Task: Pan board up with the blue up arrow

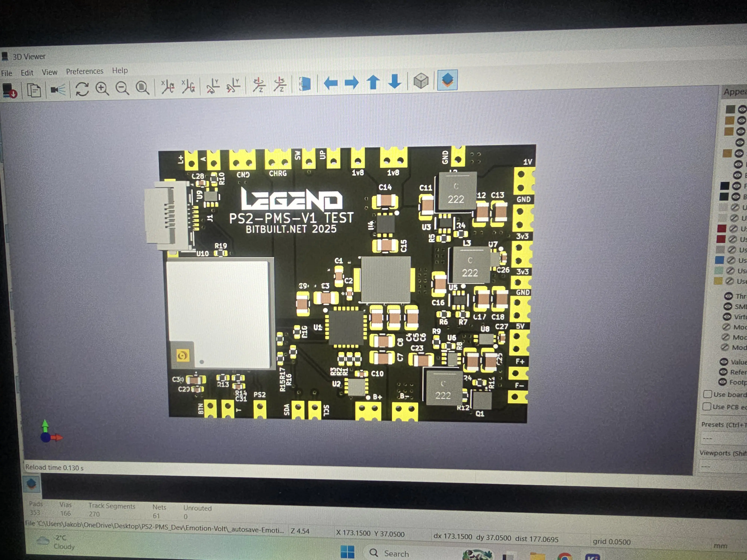Action: pyautogui.click(x=373, y=82)
